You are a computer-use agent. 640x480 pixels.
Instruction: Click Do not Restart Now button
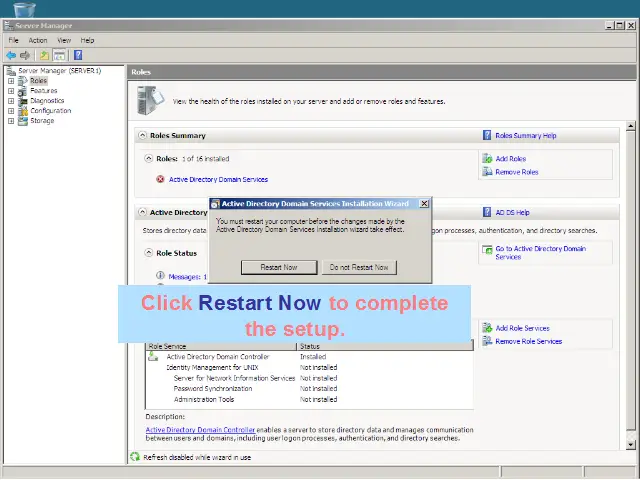click(x=359, y=267)
